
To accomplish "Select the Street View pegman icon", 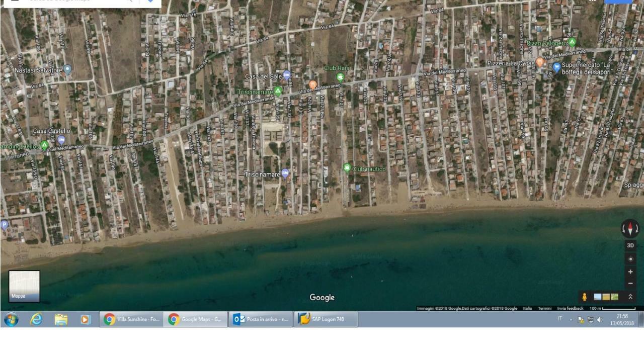I will (x=584, y=297).
